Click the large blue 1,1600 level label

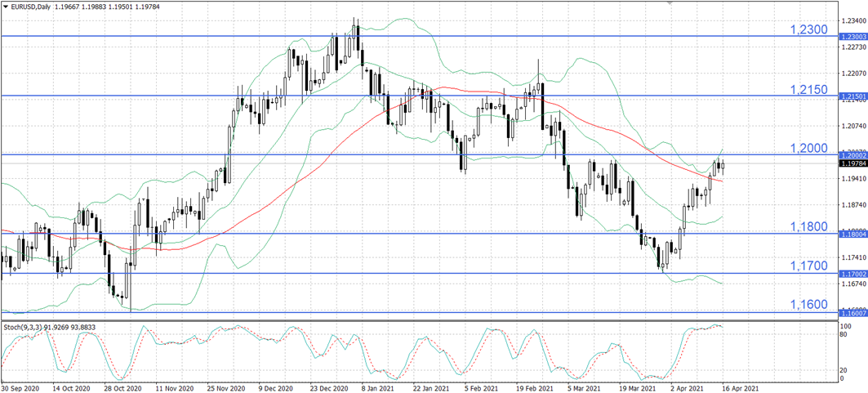pyautogui.click(x=808, y=305)
